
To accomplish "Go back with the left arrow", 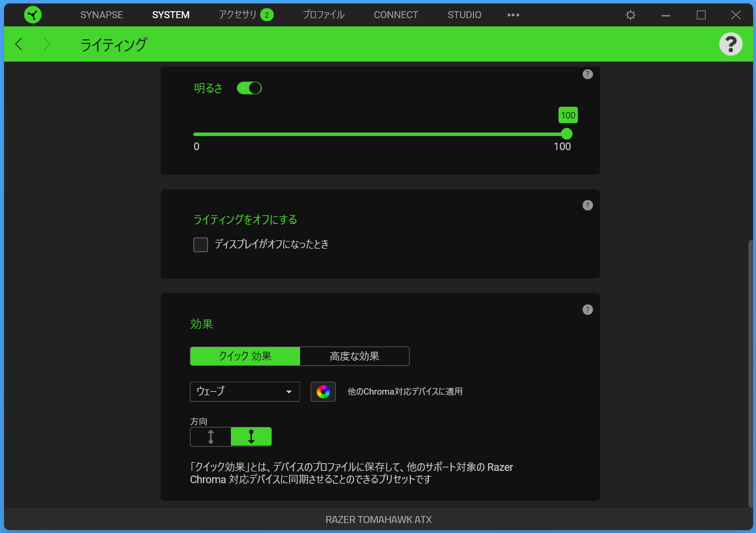I will click(19, 44).
